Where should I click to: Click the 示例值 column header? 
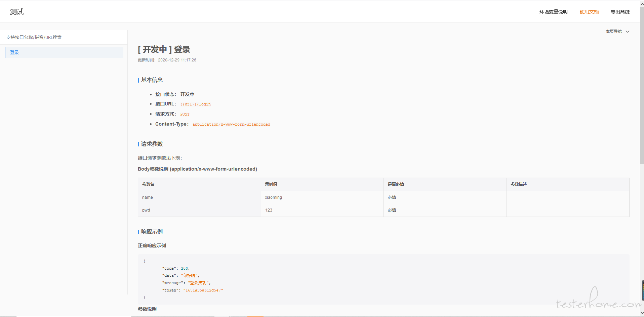(322, 184)
